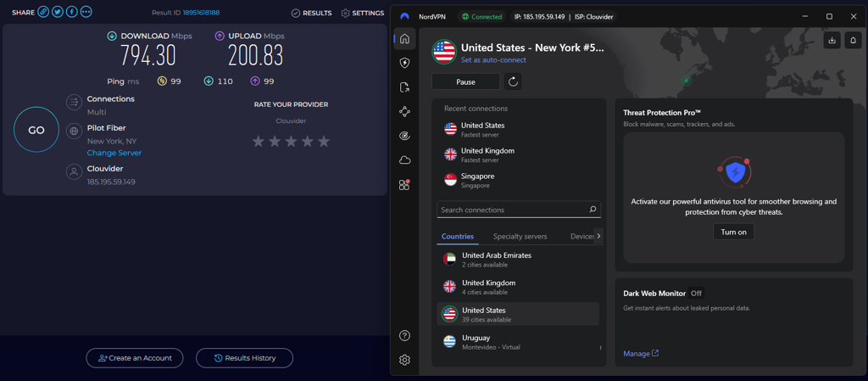
Task: Click the Dark Web Monitor Off badge
Action: [x=696, y=294]
